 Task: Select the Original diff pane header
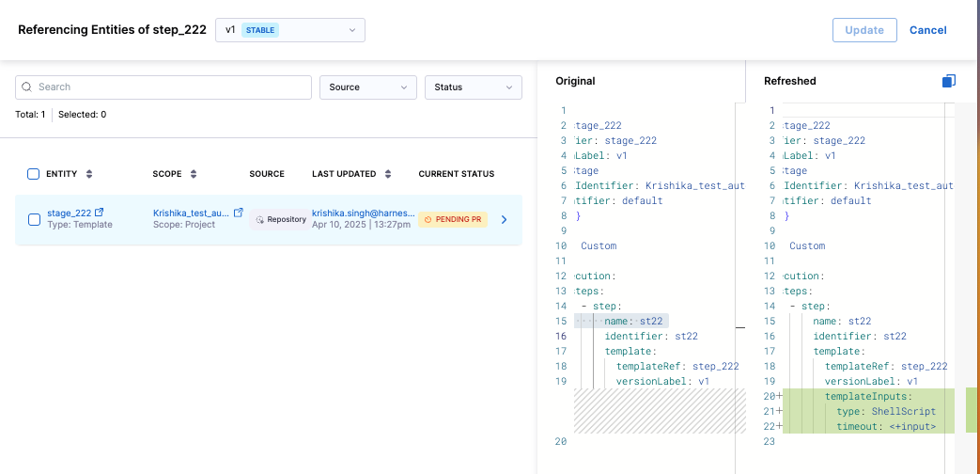point(575,81)
